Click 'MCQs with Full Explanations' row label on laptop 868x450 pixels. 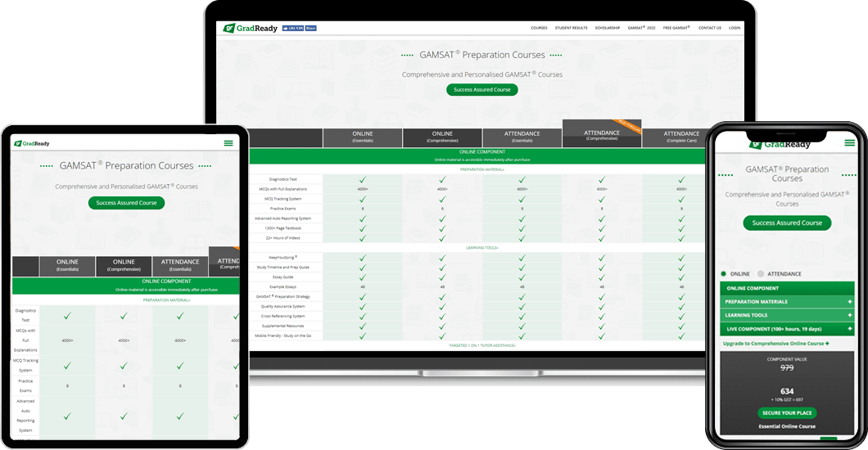click(283, 189)
